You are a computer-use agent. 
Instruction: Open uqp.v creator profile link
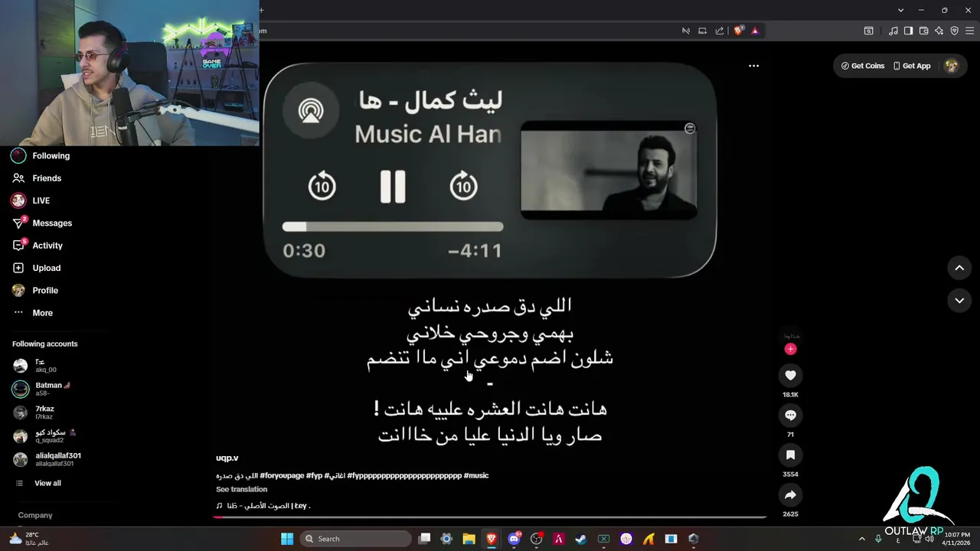pyautogui.click(x=227, y=458)
